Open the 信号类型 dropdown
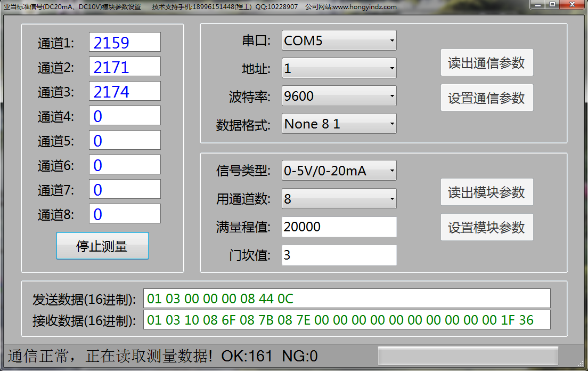Image resolution: width=588 pixels, height=371 pixels. click(339, 171)
